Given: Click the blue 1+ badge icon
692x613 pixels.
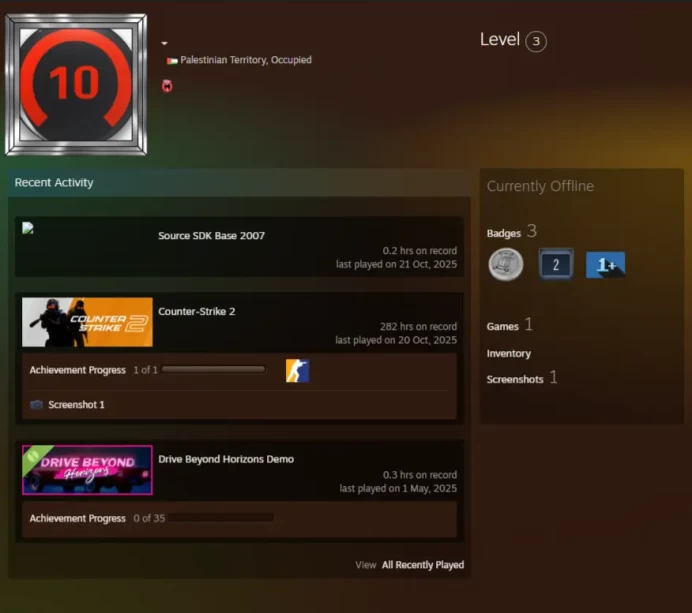Looking at the screenshot, I should point(606,265).
